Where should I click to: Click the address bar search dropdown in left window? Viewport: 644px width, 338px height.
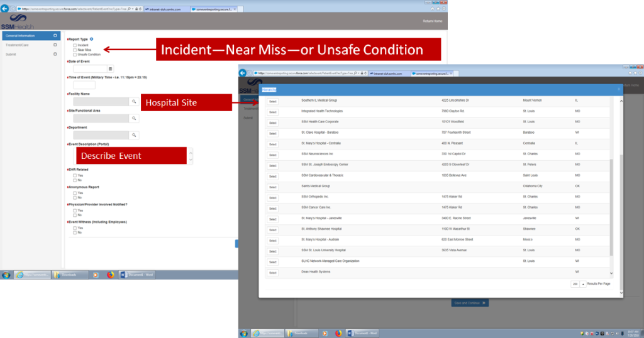[x=132, y=9]
